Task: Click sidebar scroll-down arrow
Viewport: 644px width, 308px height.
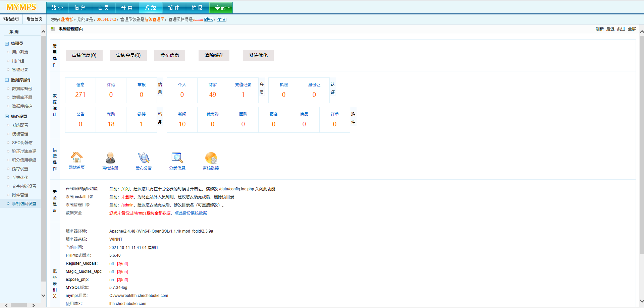Action: (x=43, y=295)
